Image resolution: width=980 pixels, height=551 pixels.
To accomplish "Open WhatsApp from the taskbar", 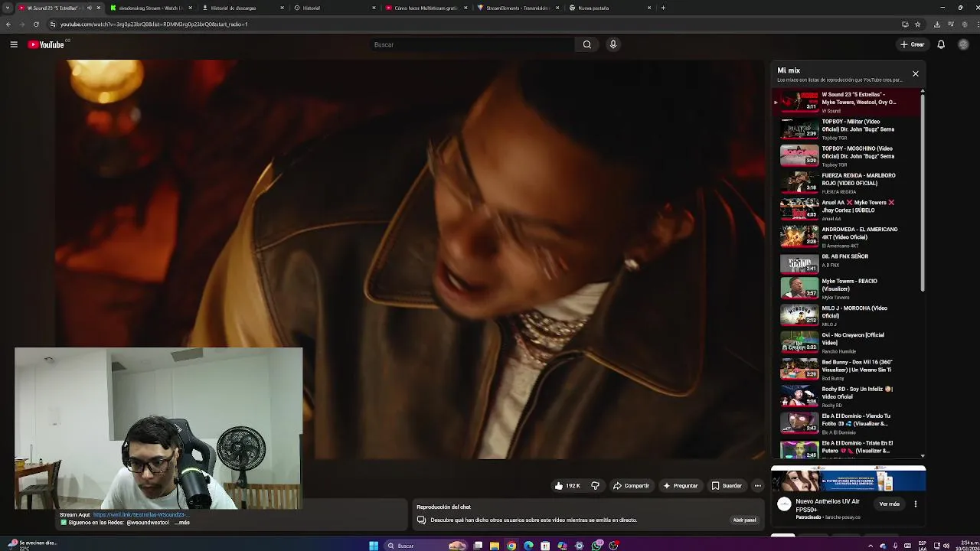I will click(596, 546).
